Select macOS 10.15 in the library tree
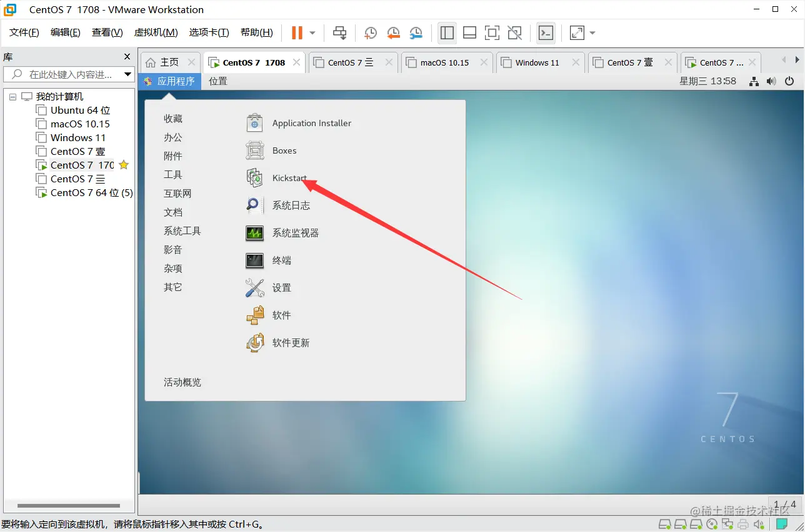805x532 pixels. click(x=80, y=124)
